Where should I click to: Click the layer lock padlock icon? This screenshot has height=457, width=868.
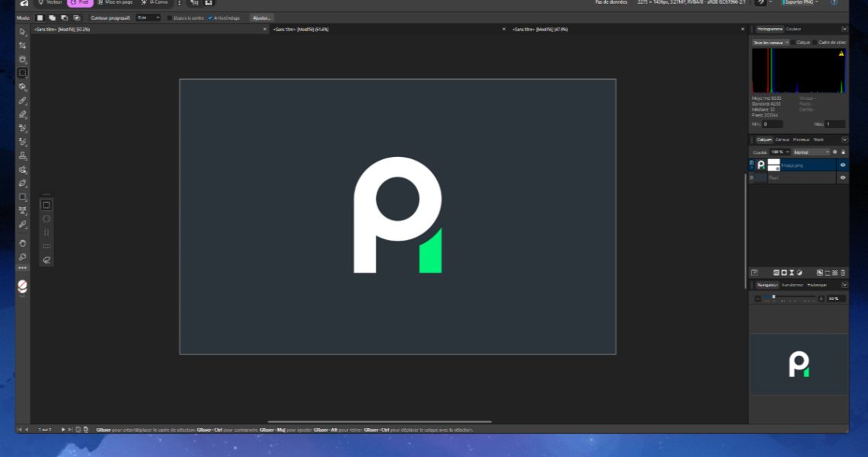(x=843, y=152)
